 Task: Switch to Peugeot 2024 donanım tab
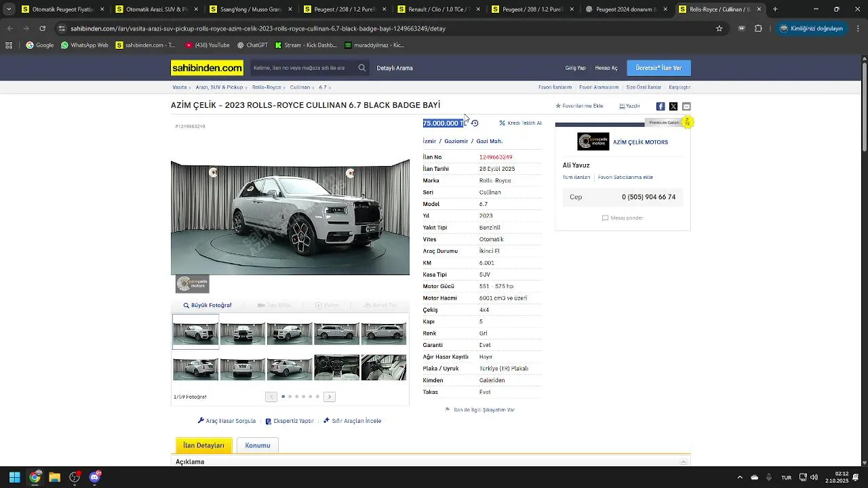pos(627,9)
